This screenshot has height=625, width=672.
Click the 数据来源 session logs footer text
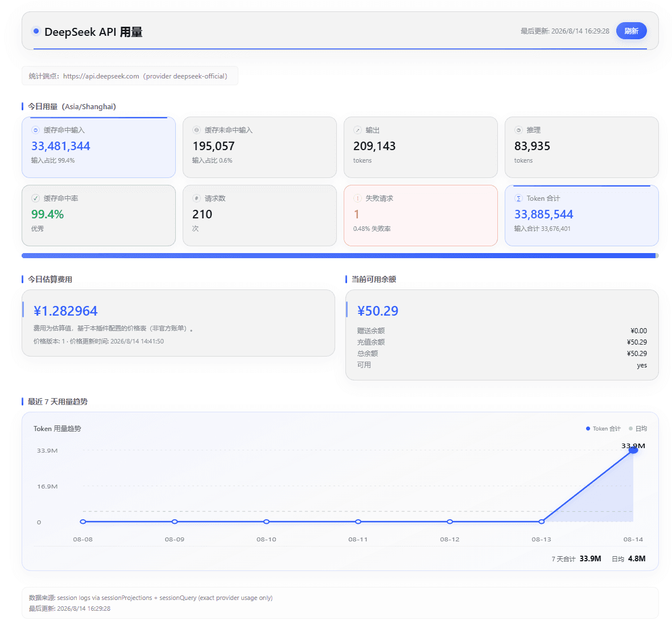pos(150,598)
